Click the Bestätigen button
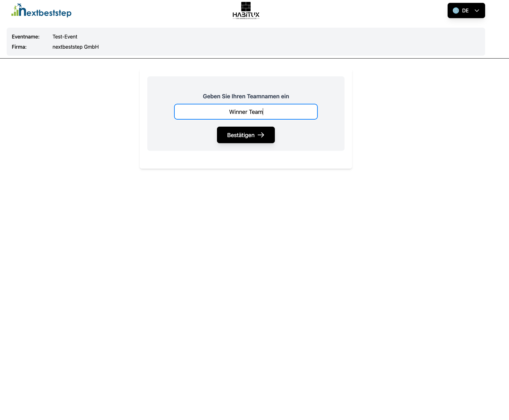 pyautogui.click(x=246, y=135)
